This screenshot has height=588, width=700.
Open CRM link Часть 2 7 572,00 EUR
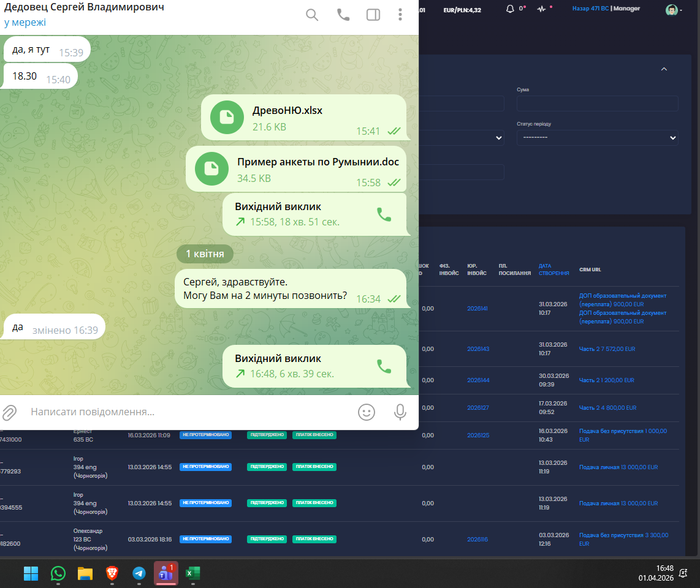pyautogui.click(x=607, y=349)
